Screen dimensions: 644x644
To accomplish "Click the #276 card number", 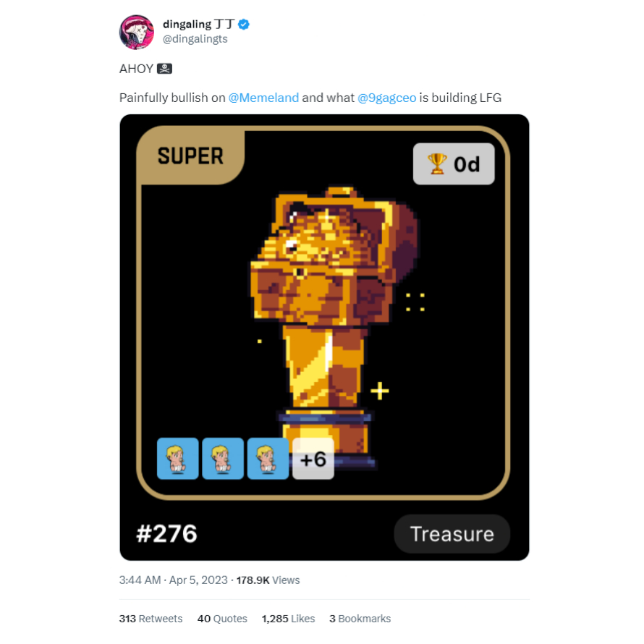I will pos(166,534).
